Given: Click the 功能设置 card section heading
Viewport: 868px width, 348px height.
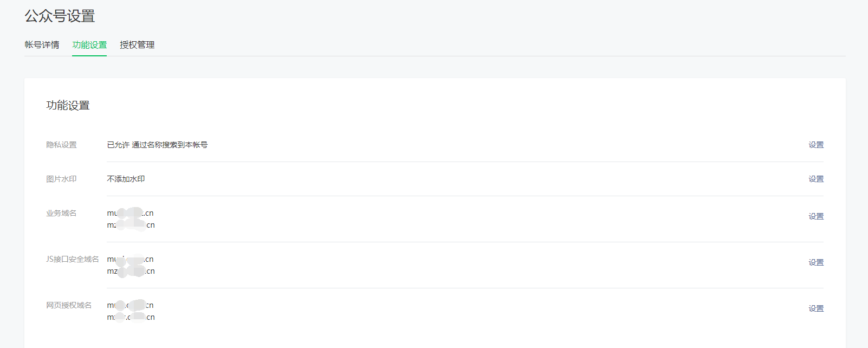Looking at the screenshot, I should click(x=68, y=106).
